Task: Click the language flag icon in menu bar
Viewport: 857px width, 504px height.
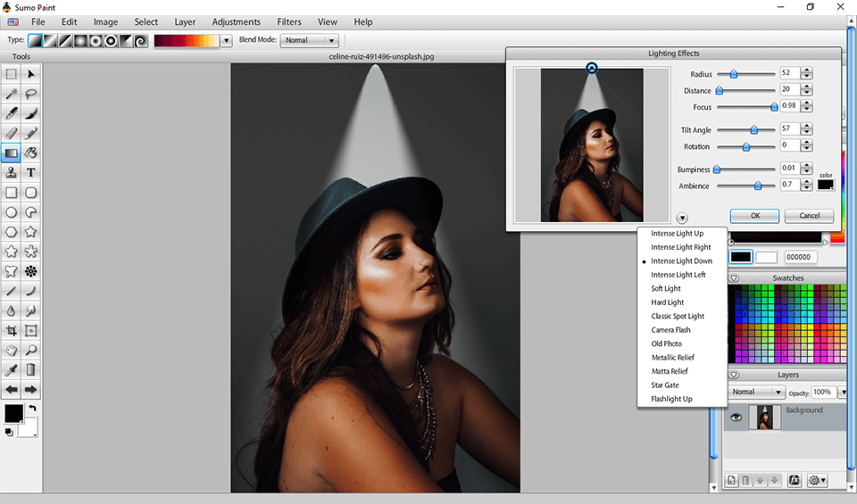Action: [13, 21]
